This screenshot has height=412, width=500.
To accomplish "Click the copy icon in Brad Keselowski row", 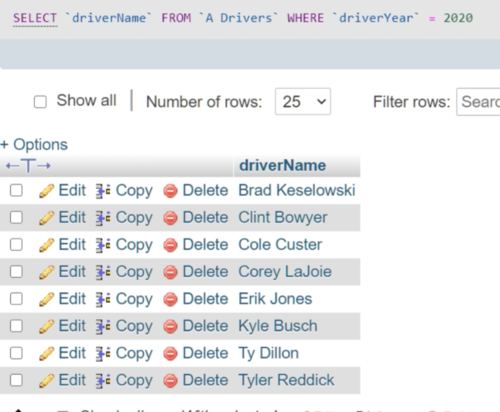I will [103, 191].
